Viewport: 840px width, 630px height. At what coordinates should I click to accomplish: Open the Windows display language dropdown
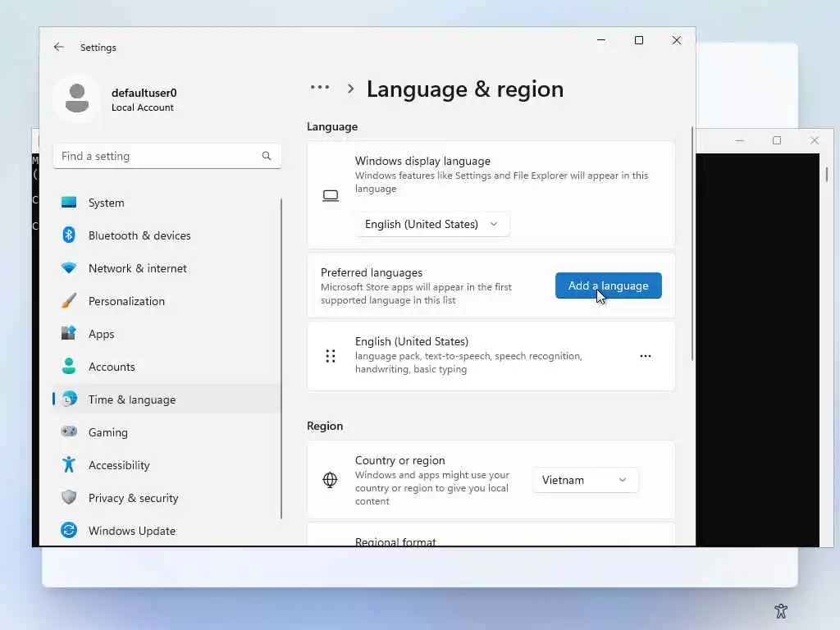[432, 225]
